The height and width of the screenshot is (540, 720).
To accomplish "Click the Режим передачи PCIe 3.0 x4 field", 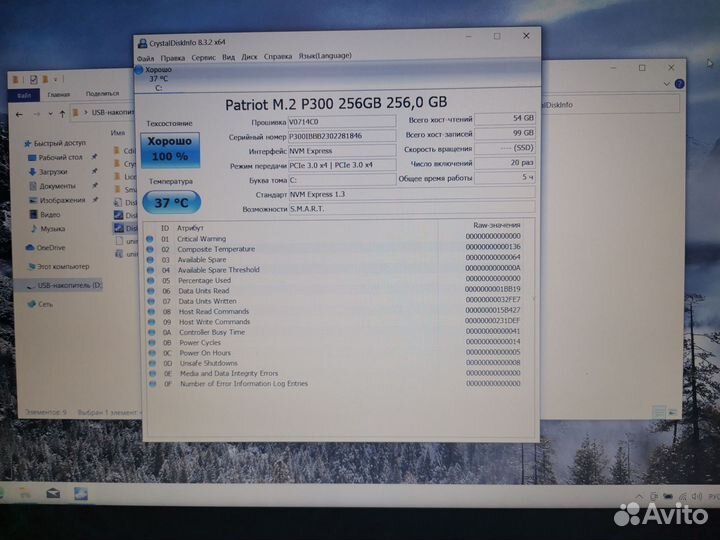I will tap(342, 165).
